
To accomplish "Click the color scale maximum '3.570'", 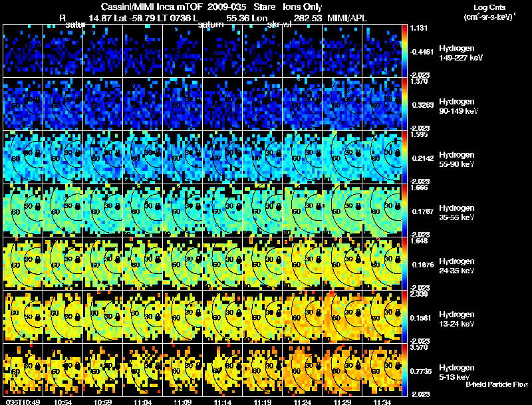I will pos(419,347).
